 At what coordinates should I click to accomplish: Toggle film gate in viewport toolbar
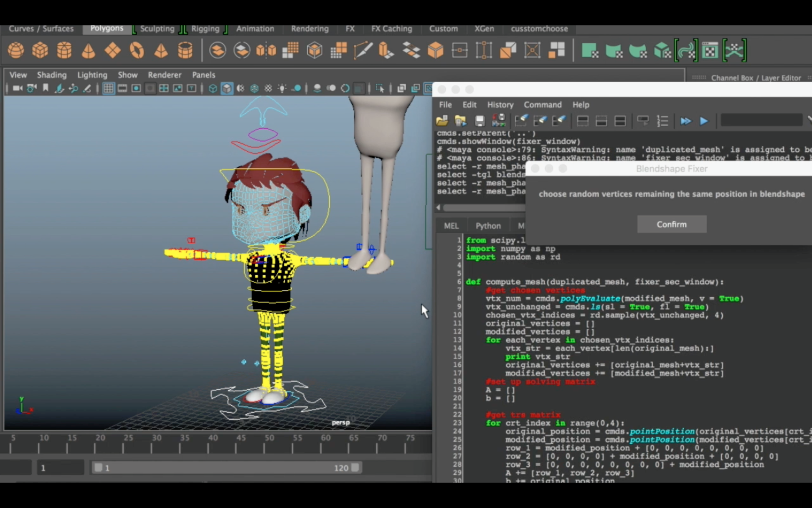pyautogui.click(x=122, y=88)
